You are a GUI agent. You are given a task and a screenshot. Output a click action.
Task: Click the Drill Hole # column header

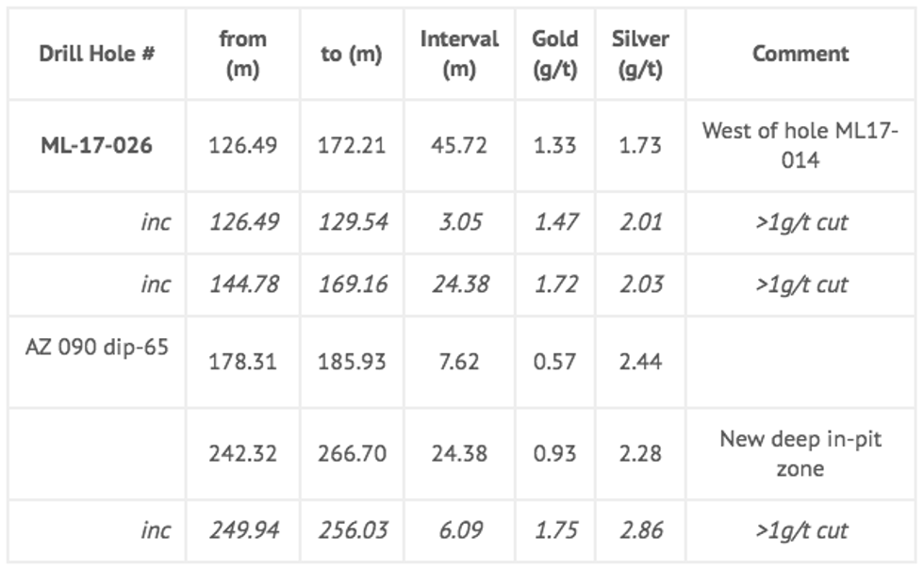point(97,54)
